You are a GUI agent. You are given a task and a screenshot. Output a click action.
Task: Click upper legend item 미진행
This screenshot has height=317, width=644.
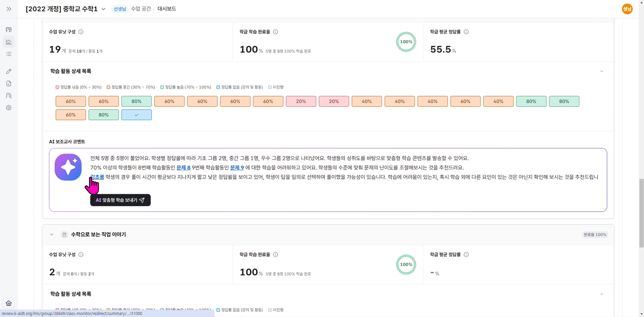point(276,87)
